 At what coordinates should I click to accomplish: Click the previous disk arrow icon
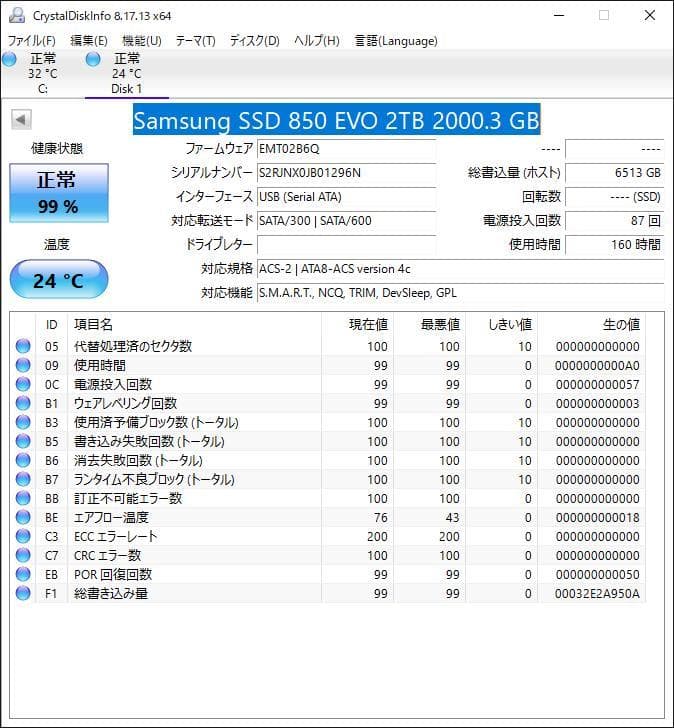click(x=20, y=120)
